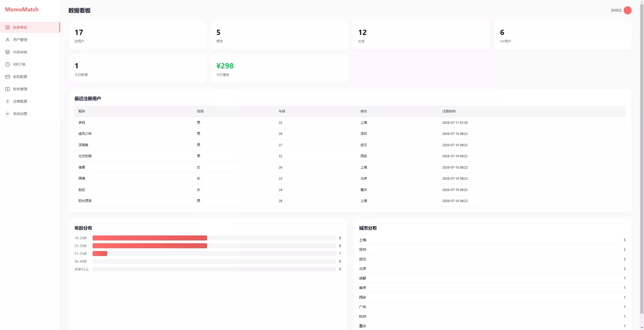Click the VIP订单 clock icon

(x=8, y=64)
